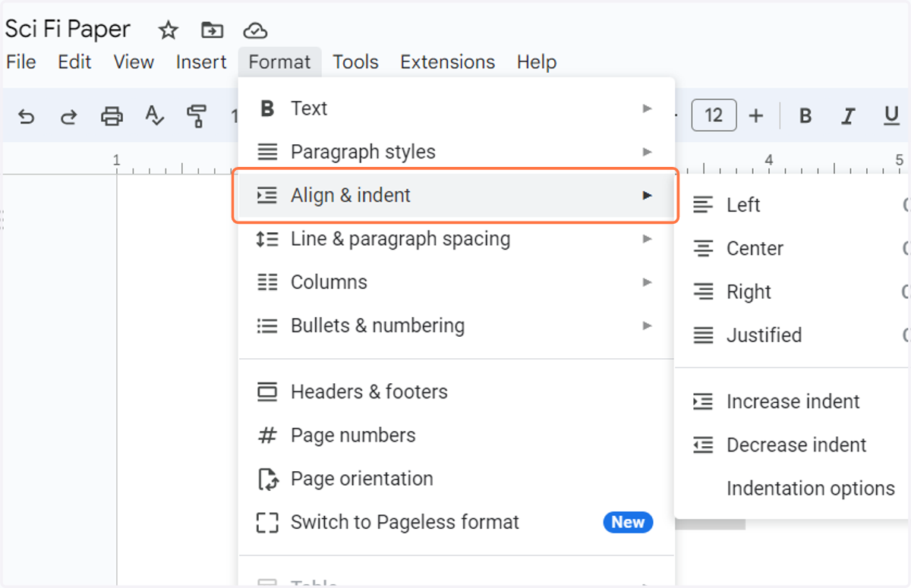Expand the Align & indent submenu
This screenshot has height=588, width=911.
[x=456, y=195]
